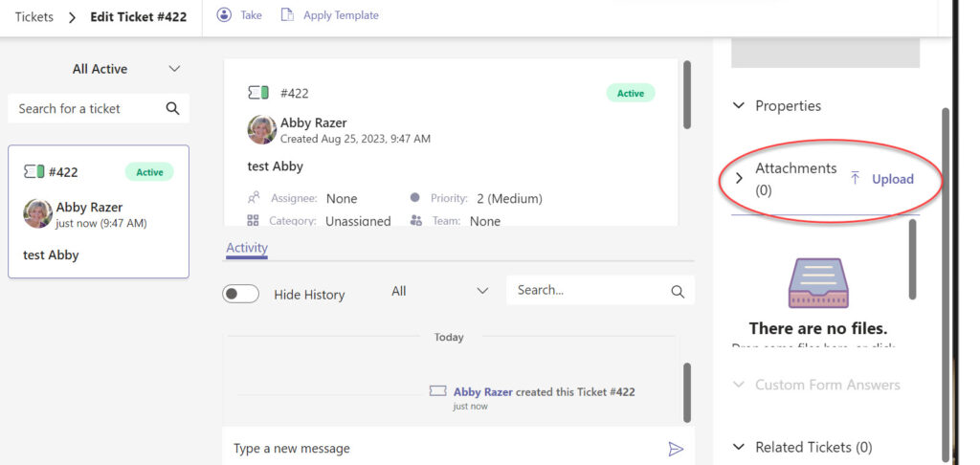This screenshot has height=465, width=980.
Task: Expand the Attachments section chevron
Action: point(739,179)
